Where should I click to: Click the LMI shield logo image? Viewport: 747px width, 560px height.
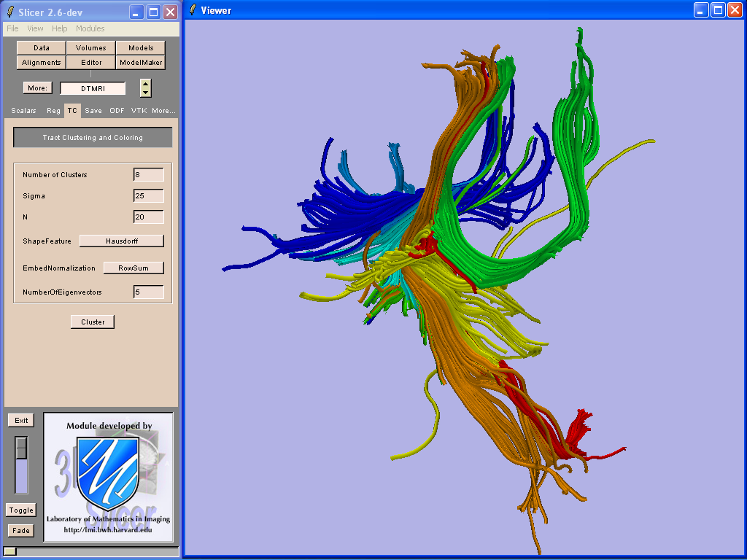(108, 474)
